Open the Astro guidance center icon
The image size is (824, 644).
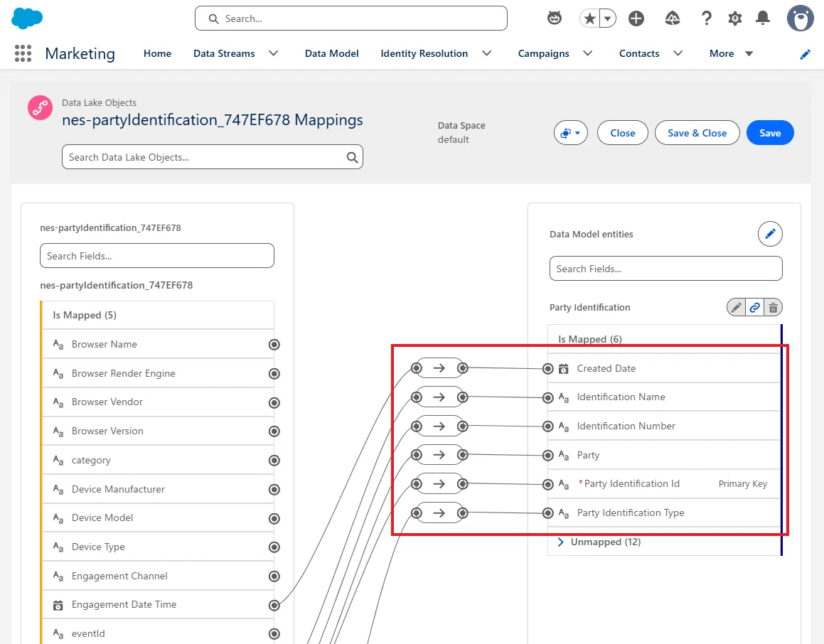[555, 18]
